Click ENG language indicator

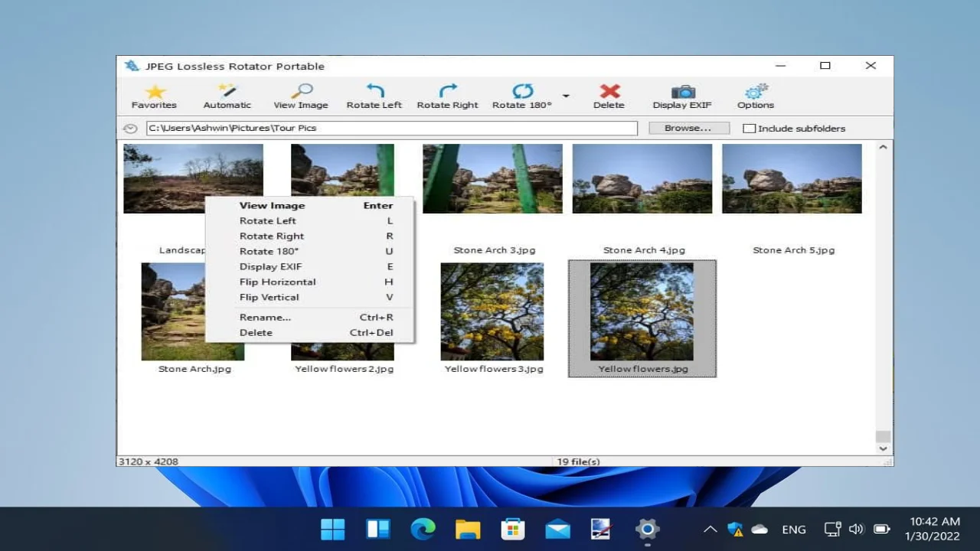pos(794,529)
